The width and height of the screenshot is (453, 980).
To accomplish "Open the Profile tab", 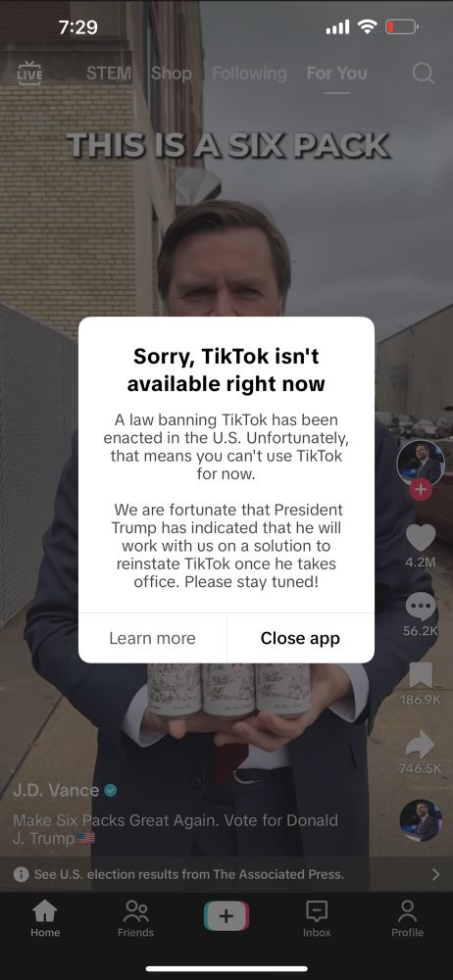I will [x=407, y=919].
